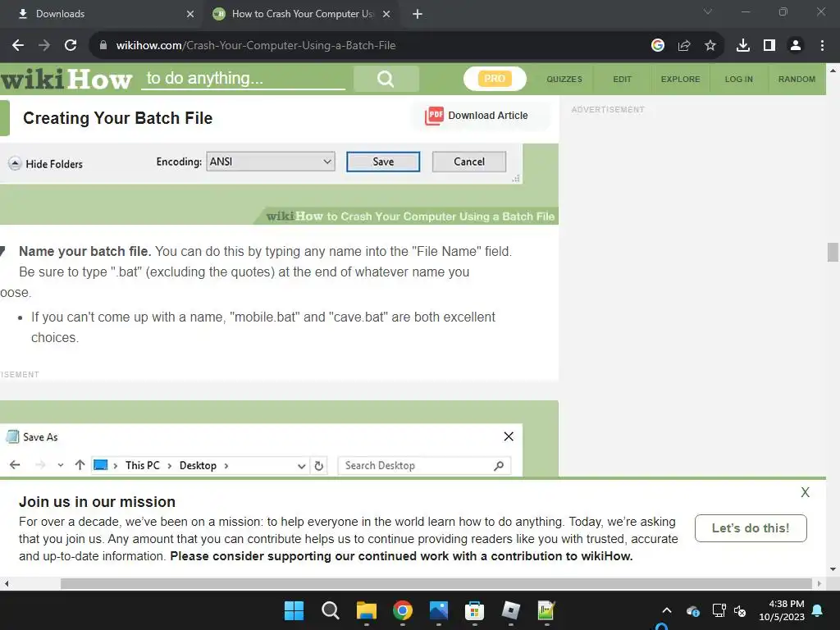The image size is (840, 630).
Task: Toggle the Chrome side panel icon
Action: [769, 46]
